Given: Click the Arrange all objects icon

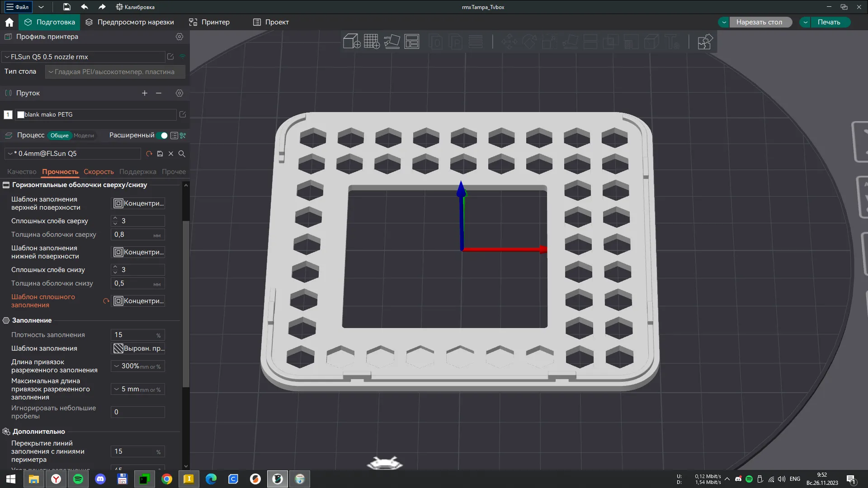Looking at the screenshot, I should click(x=412, y=42).
